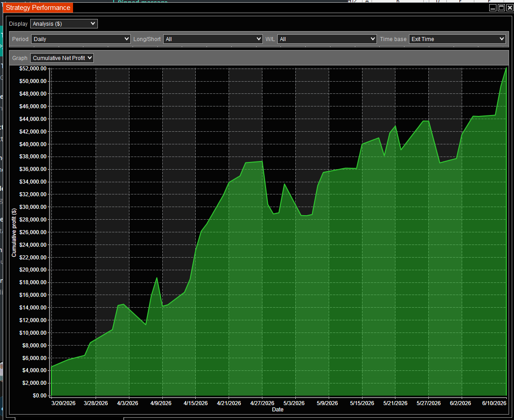Click the Date x-axis title
This screenshot has height=420, width=514.
(x=278, y=410)
